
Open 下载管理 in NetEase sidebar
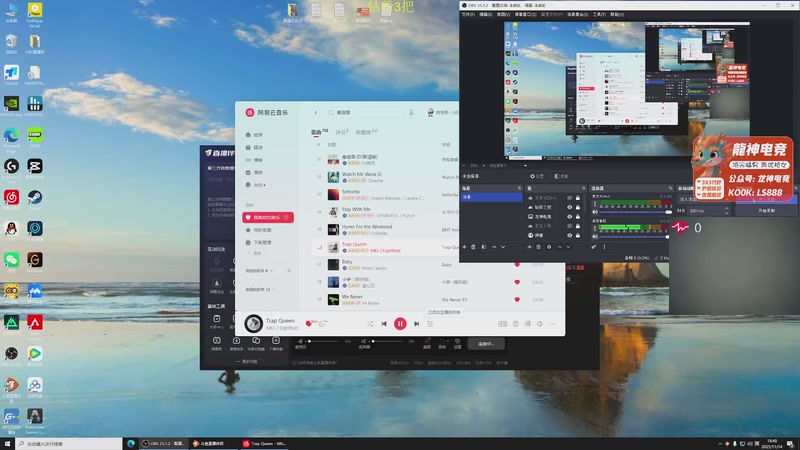[x=259, y=242]
